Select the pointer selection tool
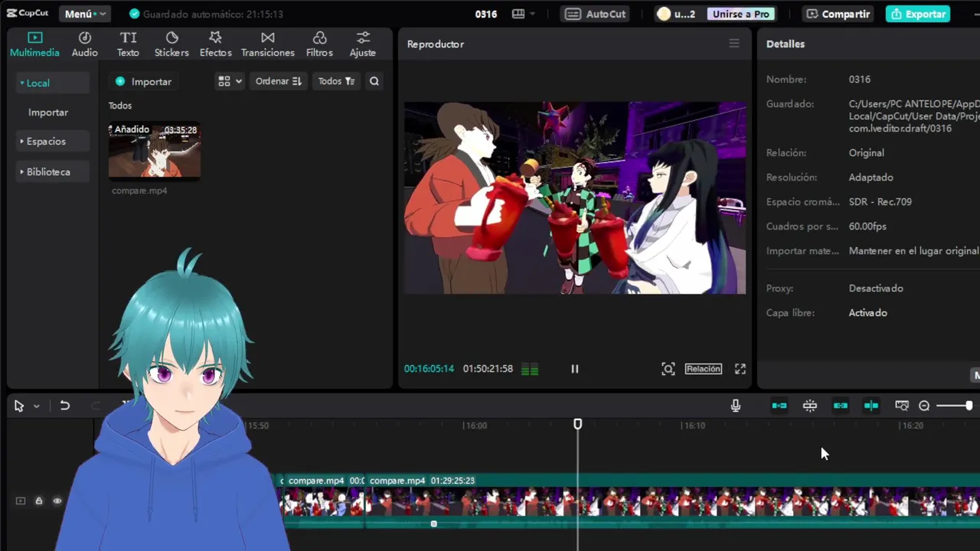 click(x=19, y=406)
